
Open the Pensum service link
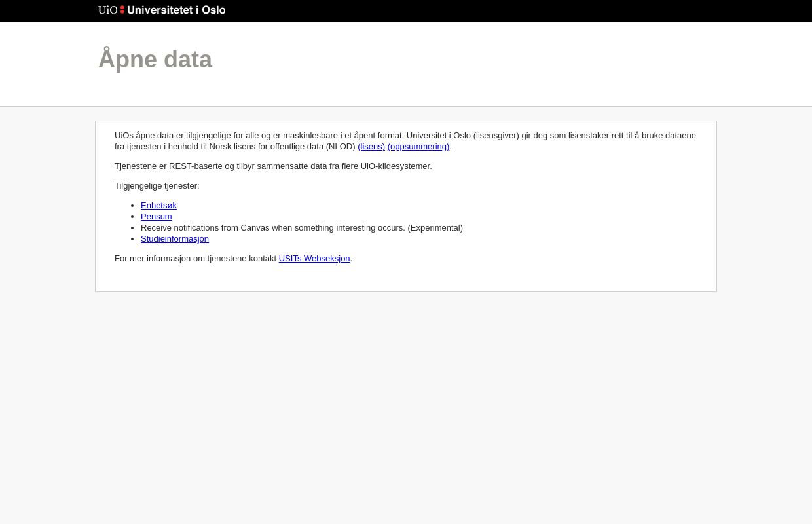pos(157,217)
